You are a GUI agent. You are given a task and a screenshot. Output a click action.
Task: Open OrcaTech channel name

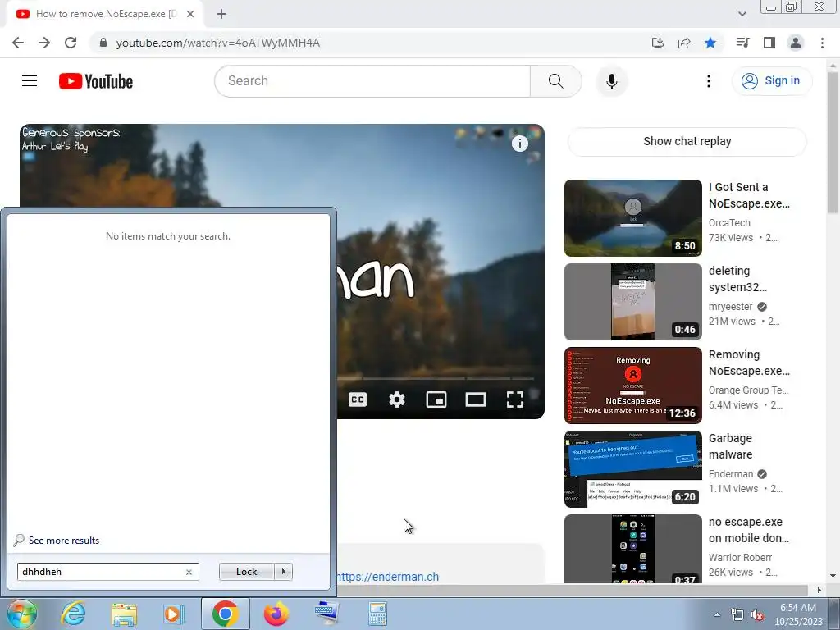point(729,223)
